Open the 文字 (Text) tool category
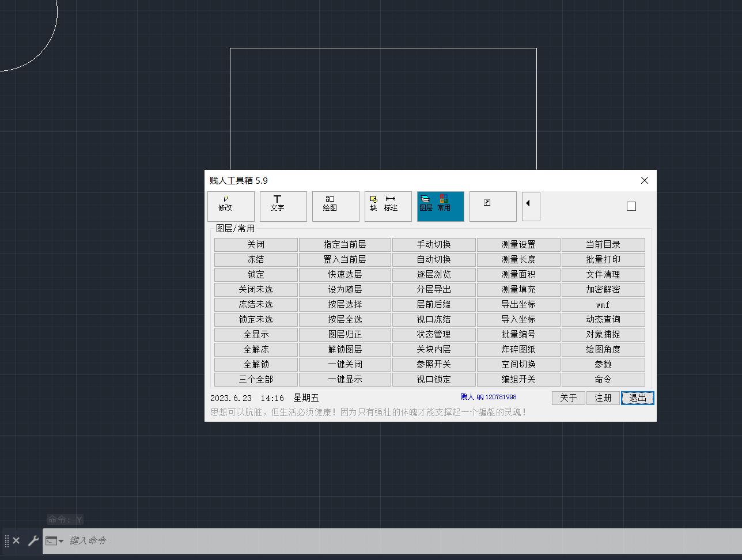The width and height of the screenshot is (742, 560). click(x=283, y=206)
